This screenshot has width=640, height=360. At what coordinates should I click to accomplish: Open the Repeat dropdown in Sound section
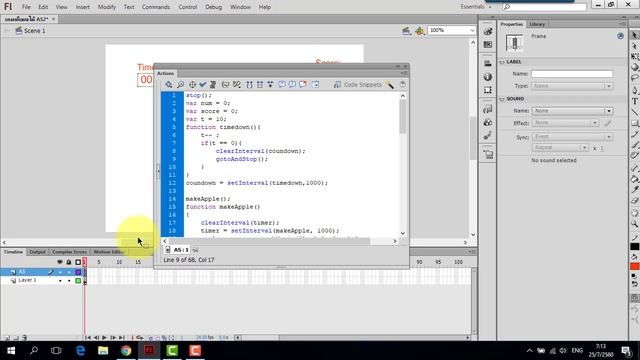(560, 147)
